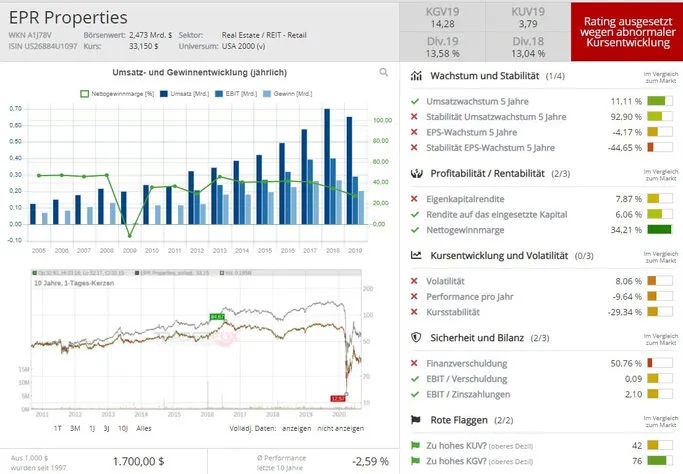Click the 1.700,00 $ value at bottom

[x=139, y=461]
